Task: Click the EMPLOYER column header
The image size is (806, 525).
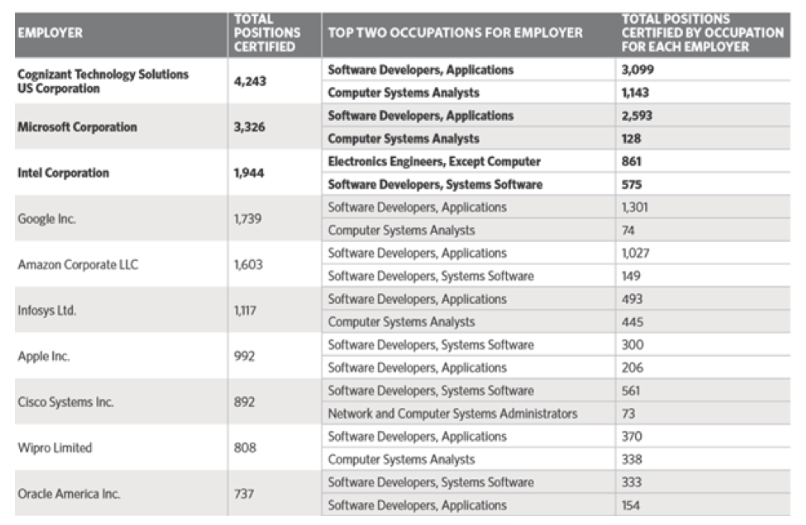Action: point(121,34)
